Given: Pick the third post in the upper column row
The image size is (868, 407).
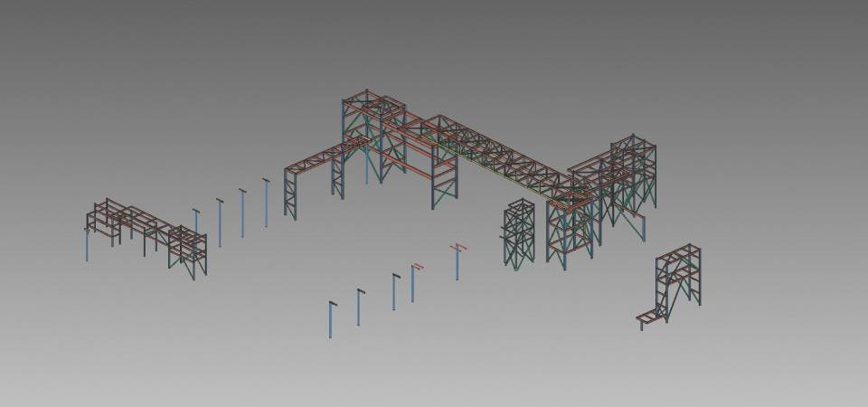Looking at the screenshot, I should (242, 213).
